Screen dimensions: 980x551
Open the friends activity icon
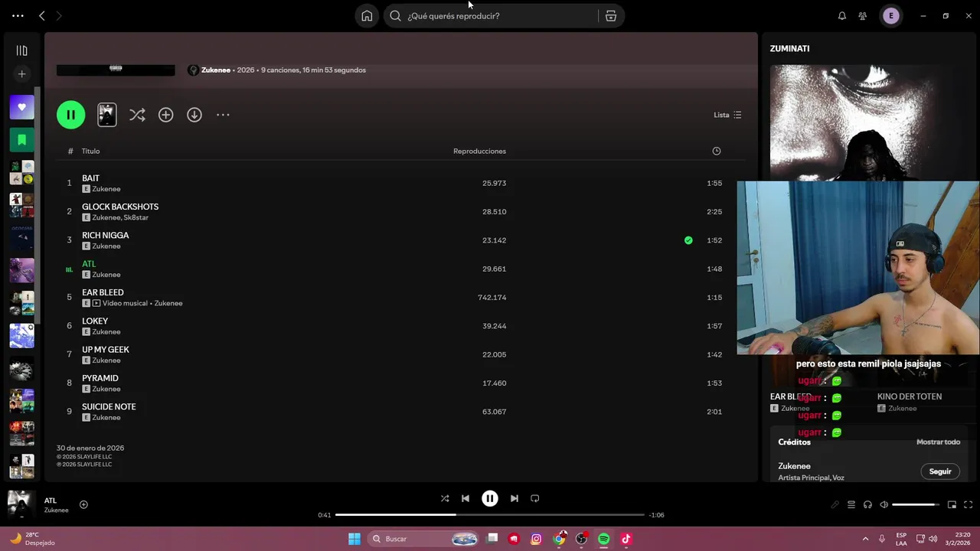[x=863, y=16]
